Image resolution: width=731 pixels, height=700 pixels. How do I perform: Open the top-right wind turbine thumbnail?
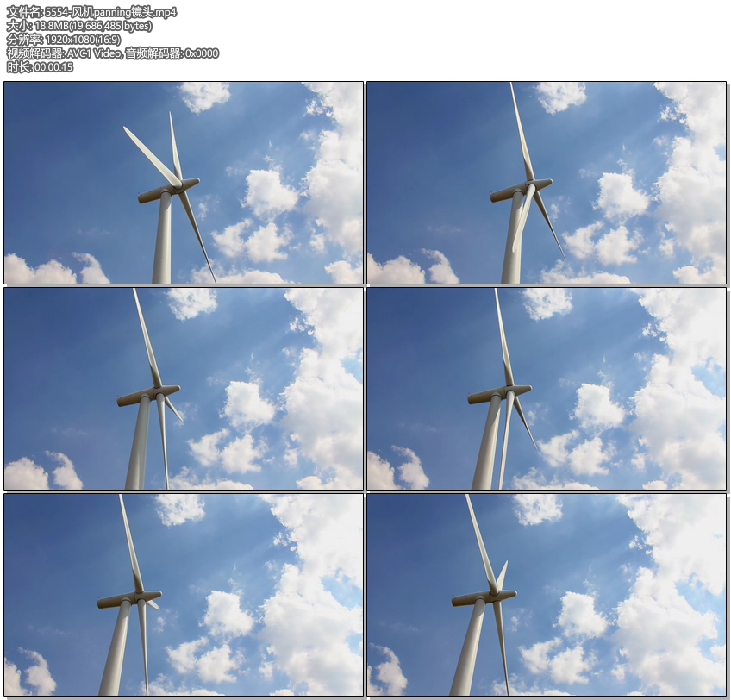[547, 183]
